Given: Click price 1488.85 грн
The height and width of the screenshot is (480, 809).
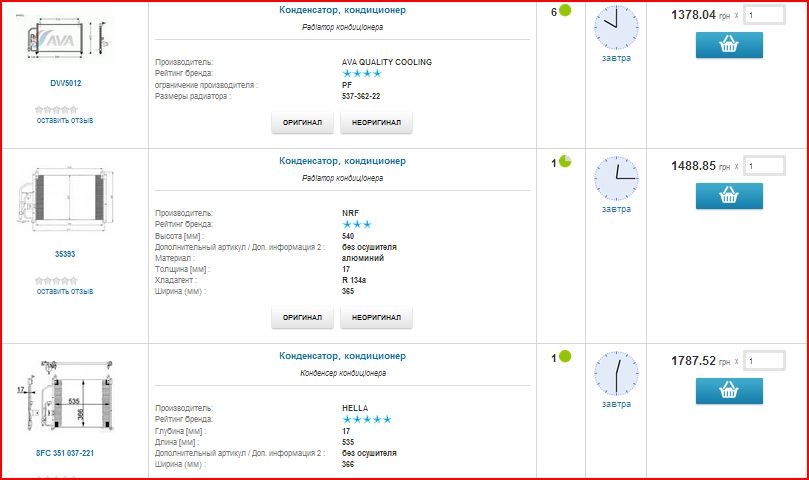Looking at the screenshot, I should click(700, 166).
